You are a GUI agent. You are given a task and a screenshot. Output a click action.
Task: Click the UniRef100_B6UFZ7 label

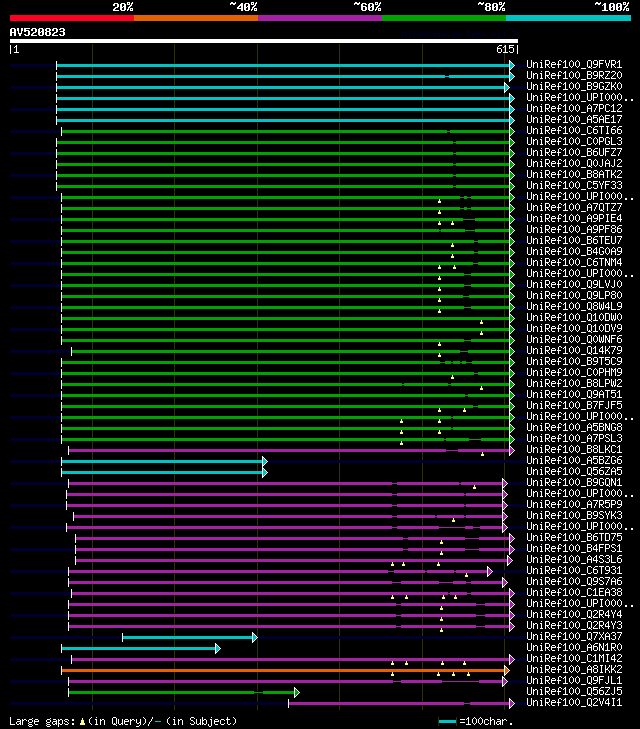point(574,152)
